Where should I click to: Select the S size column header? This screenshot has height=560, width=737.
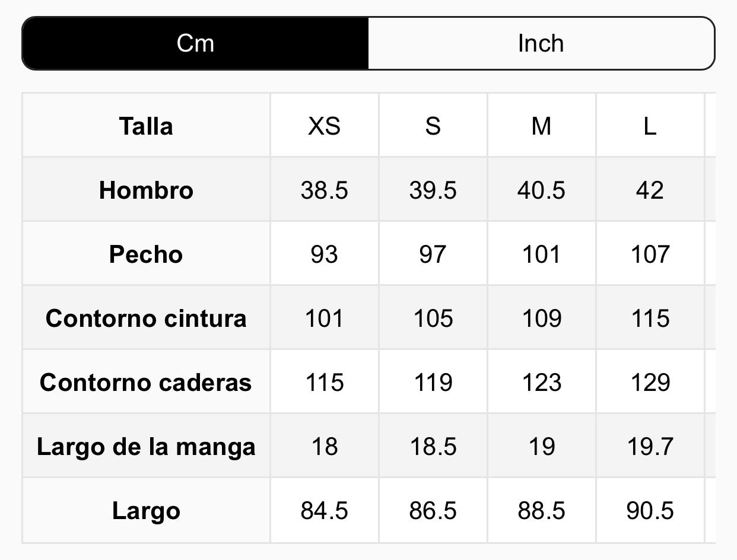pos(433,126)
